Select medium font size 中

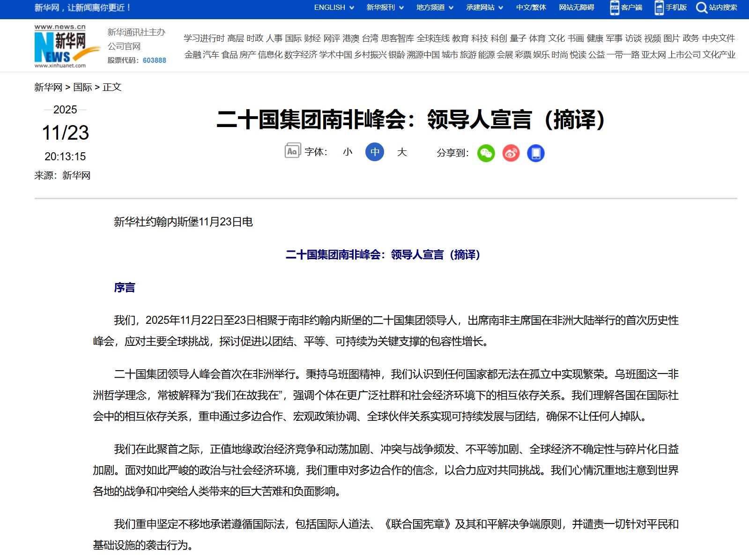tap(375, 152)
